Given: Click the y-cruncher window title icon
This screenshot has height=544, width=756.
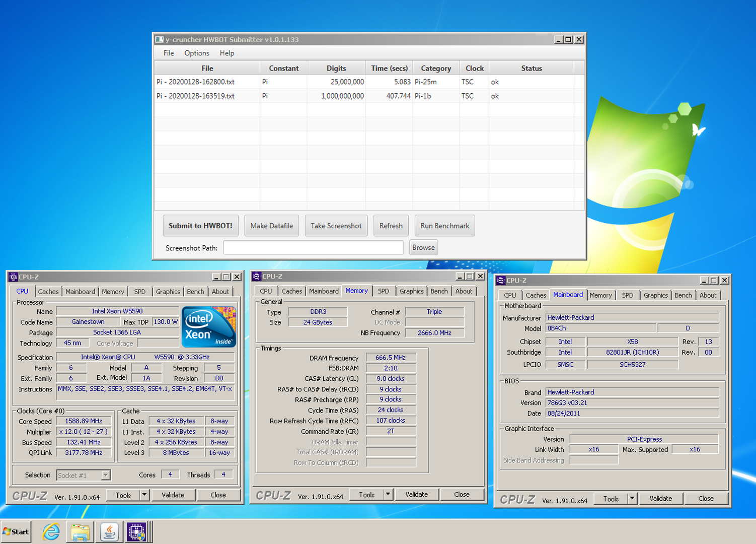Looking at the screenshot, I should (160, 39).
